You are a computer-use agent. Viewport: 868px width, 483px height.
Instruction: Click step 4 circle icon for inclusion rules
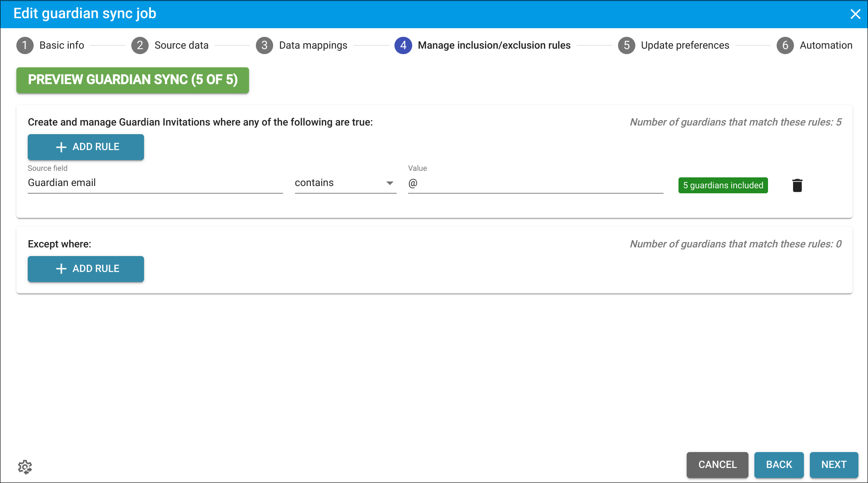pos(403,45)
